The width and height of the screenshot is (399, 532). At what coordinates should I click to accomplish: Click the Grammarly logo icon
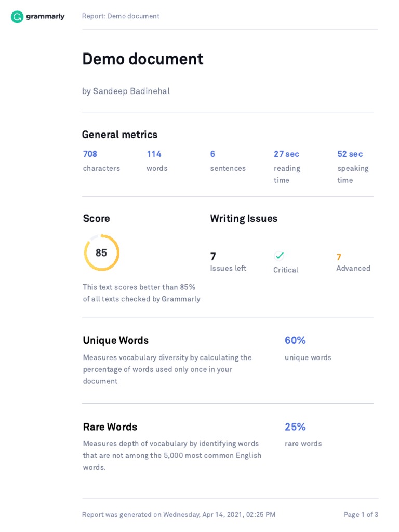(x=17, y=16)
